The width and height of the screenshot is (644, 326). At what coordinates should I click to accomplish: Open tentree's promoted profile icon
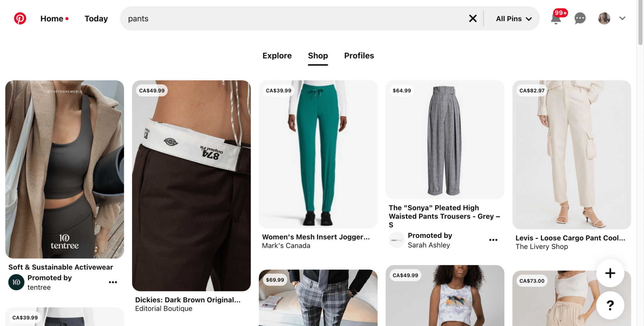pos(16,282)
